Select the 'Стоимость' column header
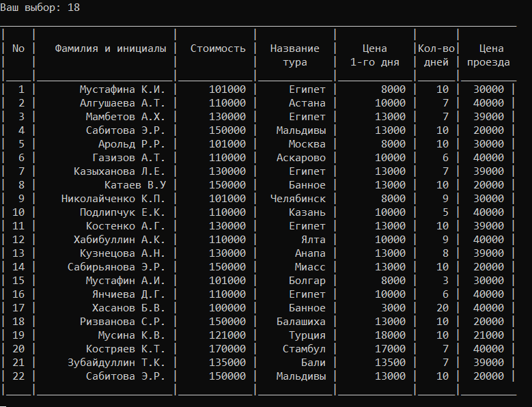Image resolution: width=532 pixels, height=407 pixels. point(218,48)
